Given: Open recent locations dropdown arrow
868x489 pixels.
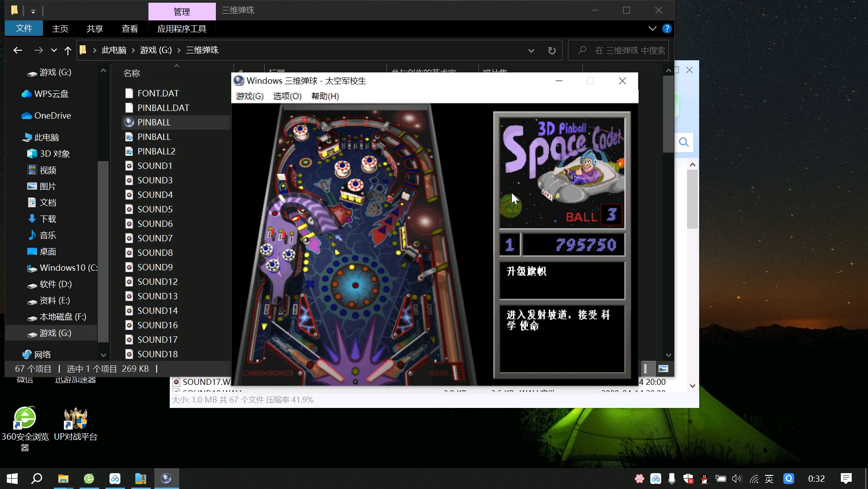Looking at the screenshot, I should [x=54, y=50].
